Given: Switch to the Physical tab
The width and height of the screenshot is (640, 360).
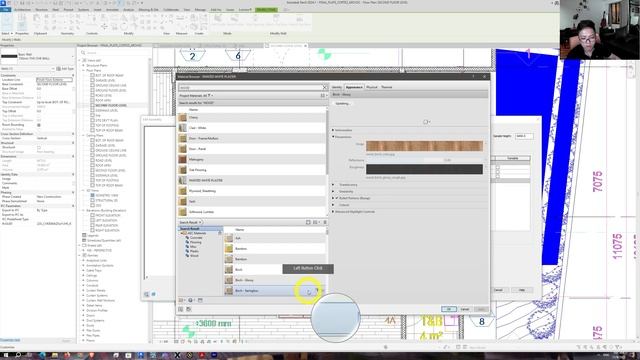Looking at the screenshot, I should [x=371, y=87].
